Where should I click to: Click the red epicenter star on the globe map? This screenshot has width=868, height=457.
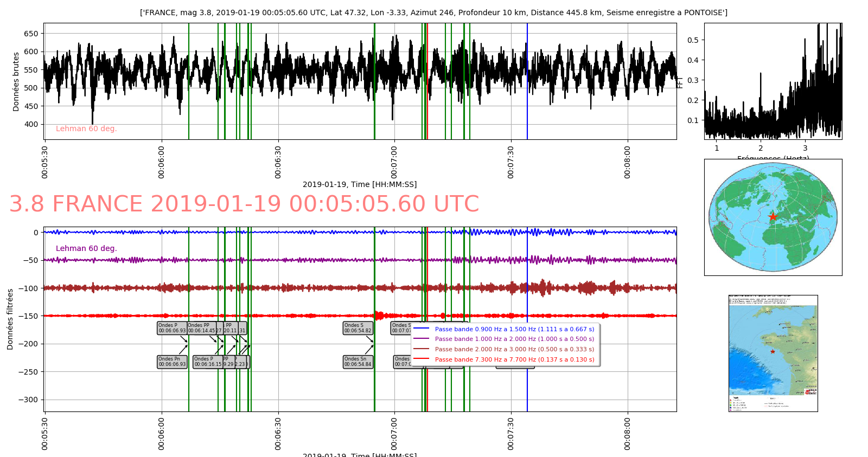point(773,217)
